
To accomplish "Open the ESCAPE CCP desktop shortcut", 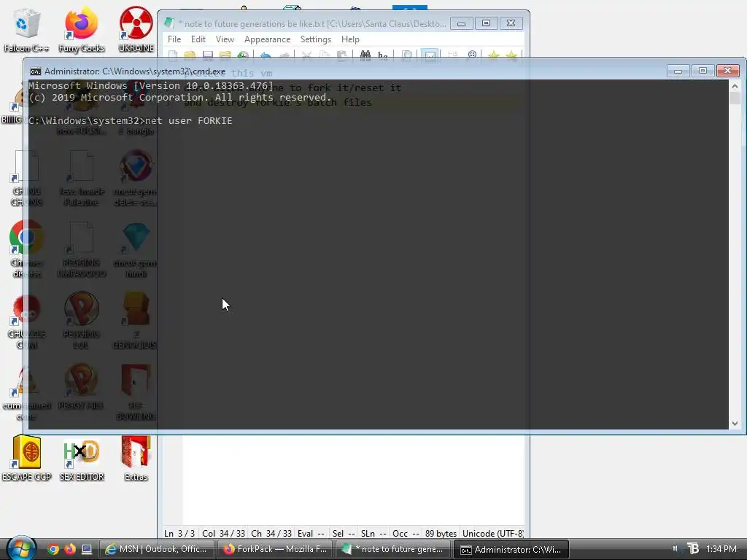I will pos(27,458).
